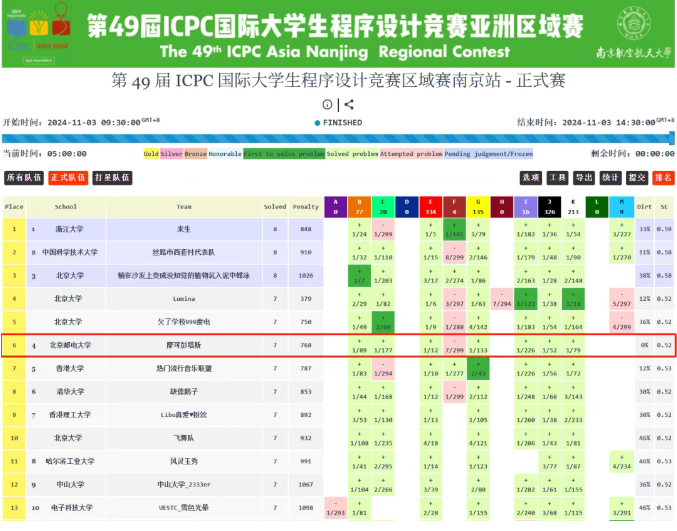Click problem A column header
The height and width of the screenshot is (531, 677).
(335, 207)
